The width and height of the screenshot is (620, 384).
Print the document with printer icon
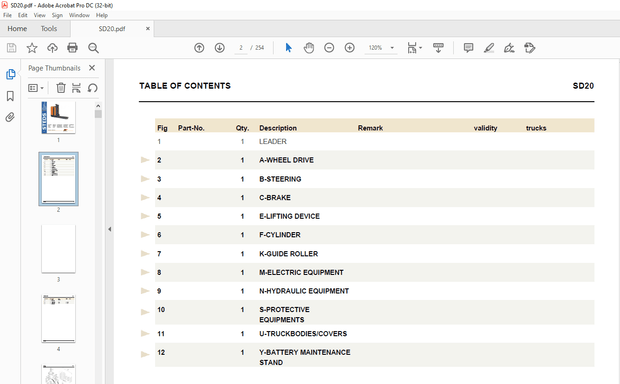pos(72,48)
